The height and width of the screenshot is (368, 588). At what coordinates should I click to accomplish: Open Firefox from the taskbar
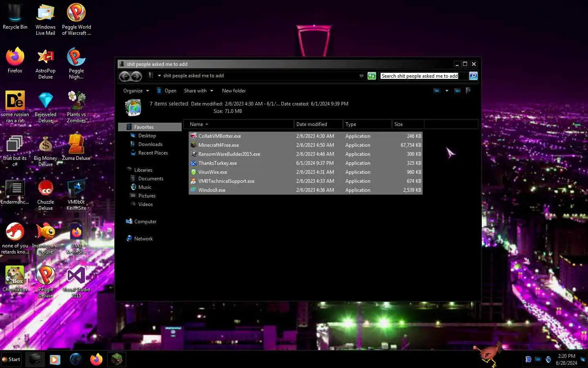click(x=96, y=359)
